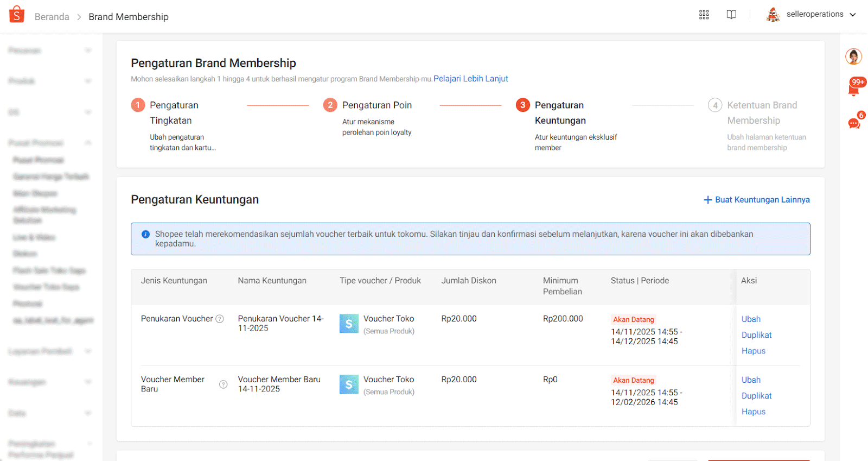The width and height of the screenshot is (868, 461).
Task: Click the Jenis Keuntungan column header
Action: [x=174, y=281]
